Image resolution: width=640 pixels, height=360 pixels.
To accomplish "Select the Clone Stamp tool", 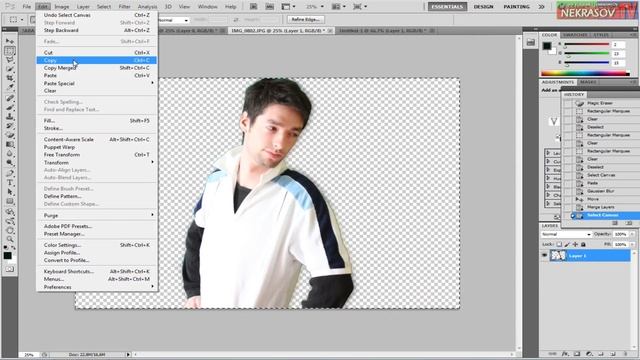I will (x=10, y=116).
